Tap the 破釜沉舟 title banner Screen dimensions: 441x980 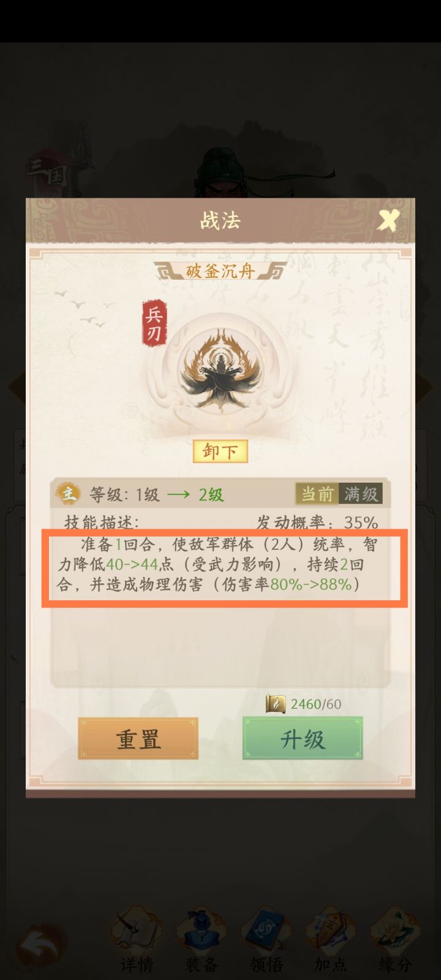220,271
